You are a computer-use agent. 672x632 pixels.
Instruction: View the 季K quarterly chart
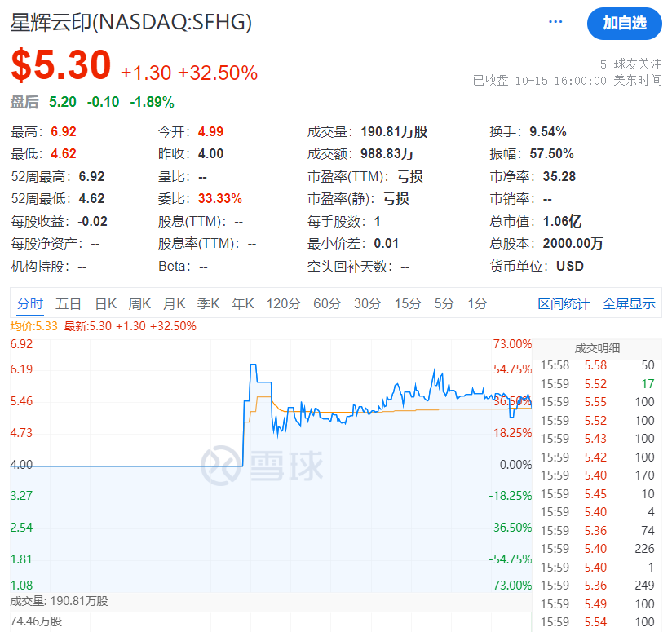(208, 303)
